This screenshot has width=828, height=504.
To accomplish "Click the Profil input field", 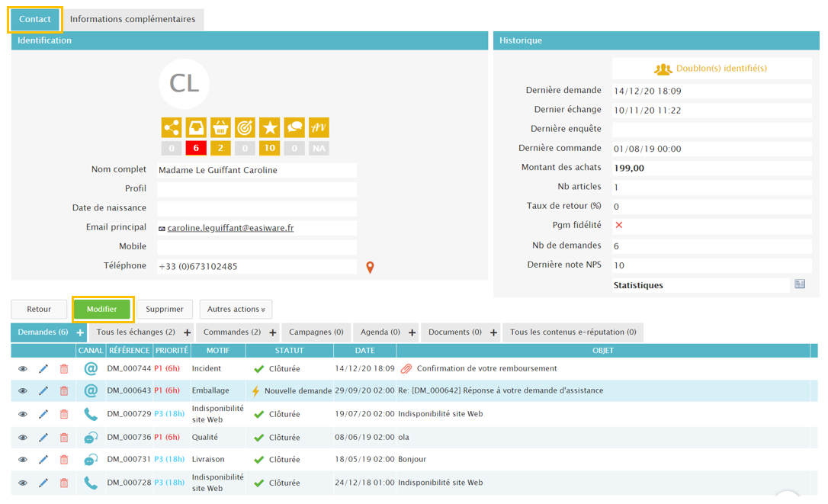I will tap(257, 189).
